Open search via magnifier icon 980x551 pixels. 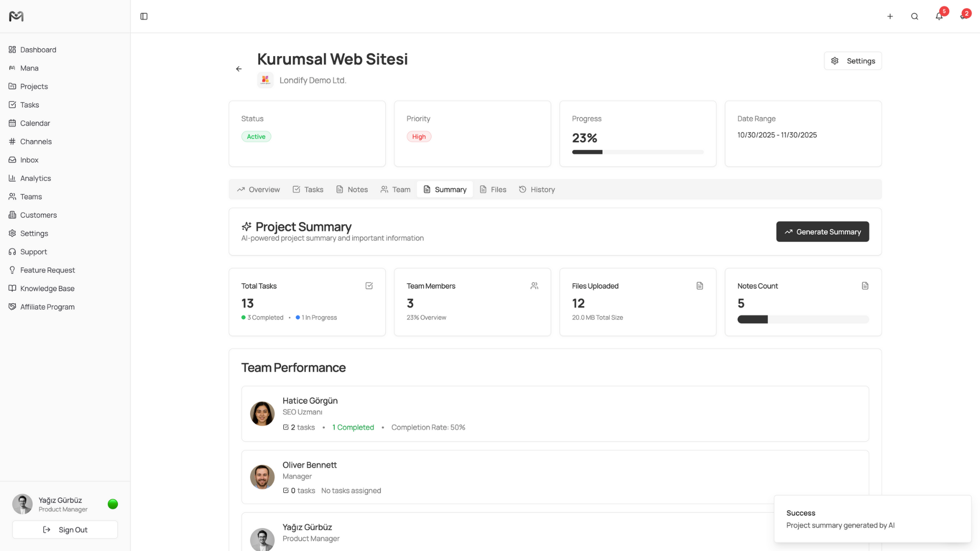point(914,16)
